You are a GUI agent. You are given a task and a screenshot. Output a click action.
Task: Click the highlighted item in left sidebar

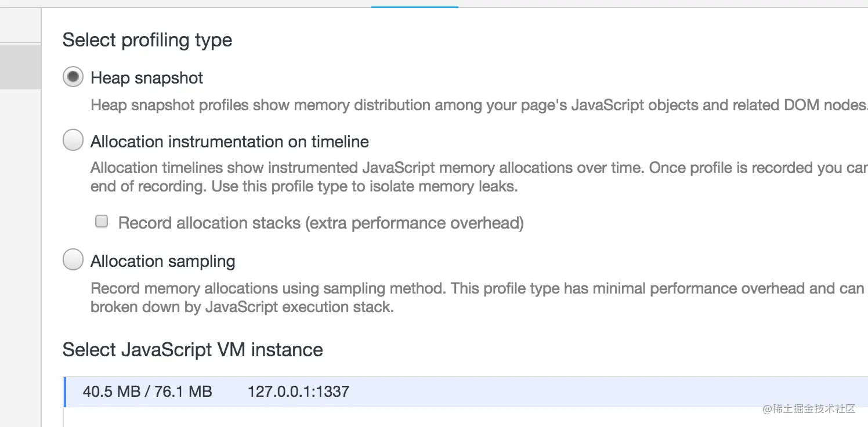pyautogui.click(x=20, y=67)
